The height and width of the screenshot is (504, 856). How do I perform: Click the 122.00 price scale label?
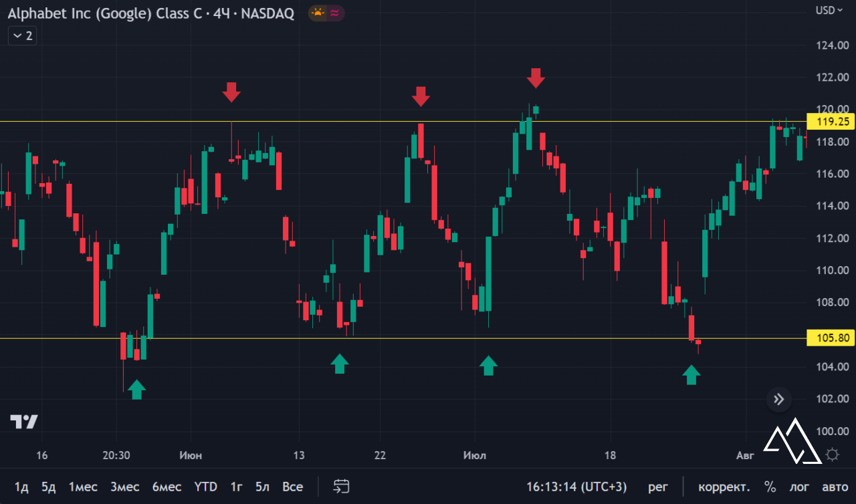833,78
